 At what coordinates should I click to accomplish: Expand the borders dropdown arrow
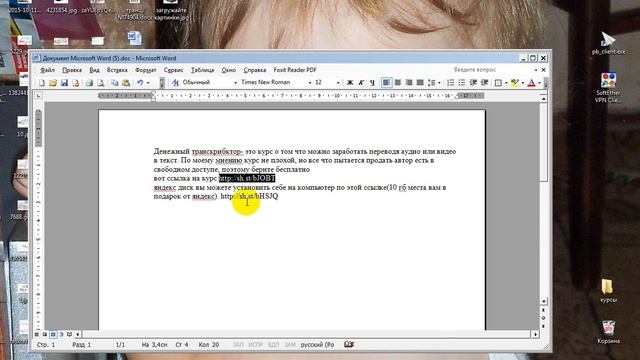pyautogui.click(x=506, y=83)
